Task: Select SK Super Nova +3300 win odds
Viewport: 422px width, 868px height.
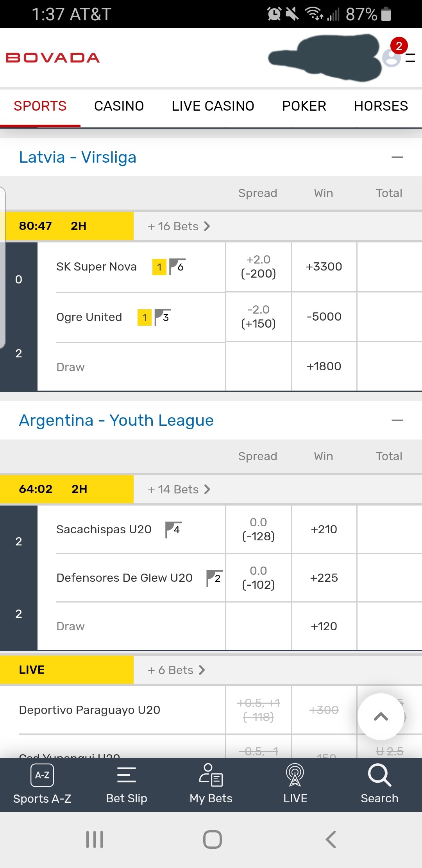Action: coord(324,267)
